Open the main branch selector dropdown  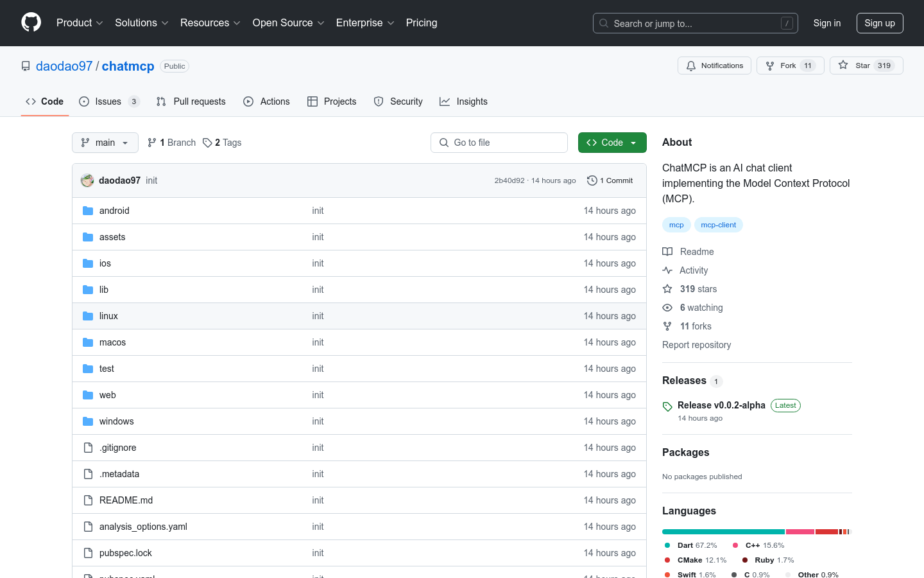pos(105,143)
